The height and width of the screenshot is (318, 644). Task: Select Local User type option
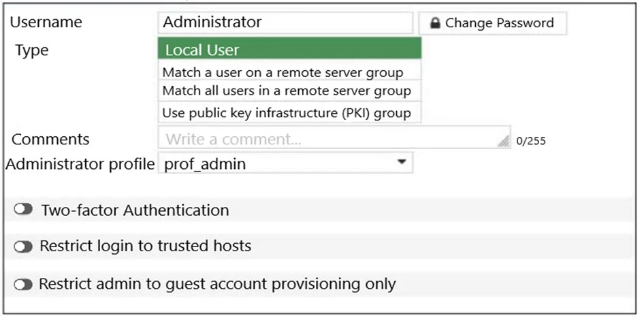(x=289, y=50)
